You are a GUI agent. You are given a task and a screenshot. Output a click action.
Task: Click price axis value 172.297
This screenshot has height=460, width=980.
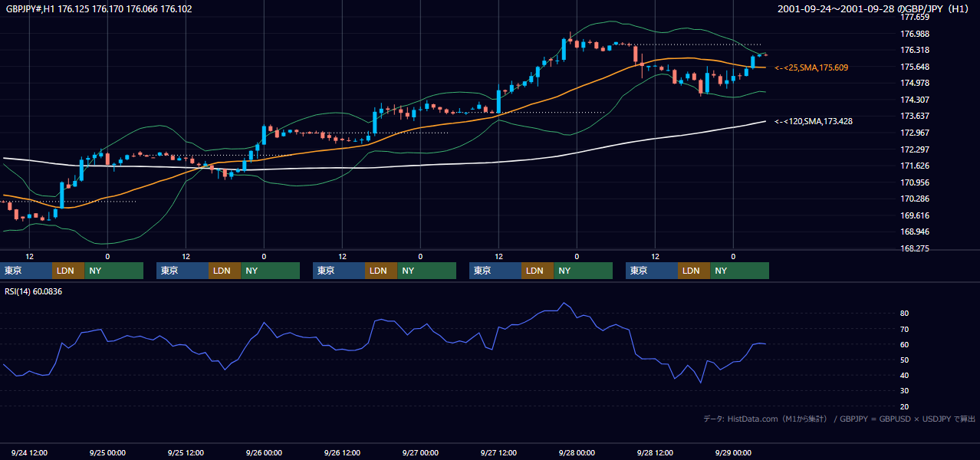point(915,149)
